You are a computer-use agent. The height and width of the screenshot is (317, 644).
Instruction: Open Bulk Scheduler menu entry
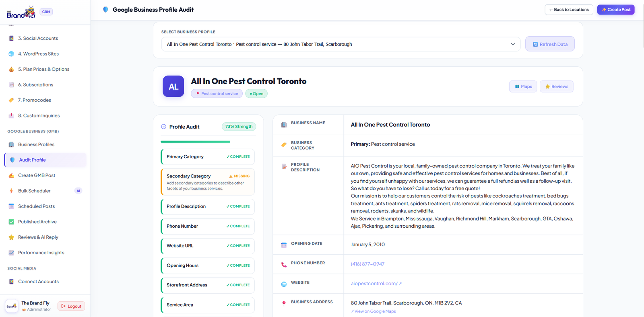click(45, 191)
